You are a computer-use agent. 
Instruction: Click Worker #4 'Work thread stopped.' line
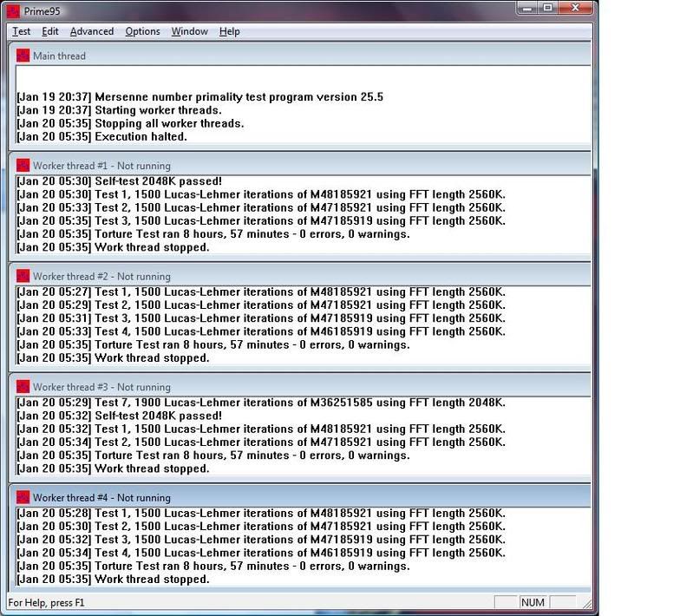tap(113, 580)
